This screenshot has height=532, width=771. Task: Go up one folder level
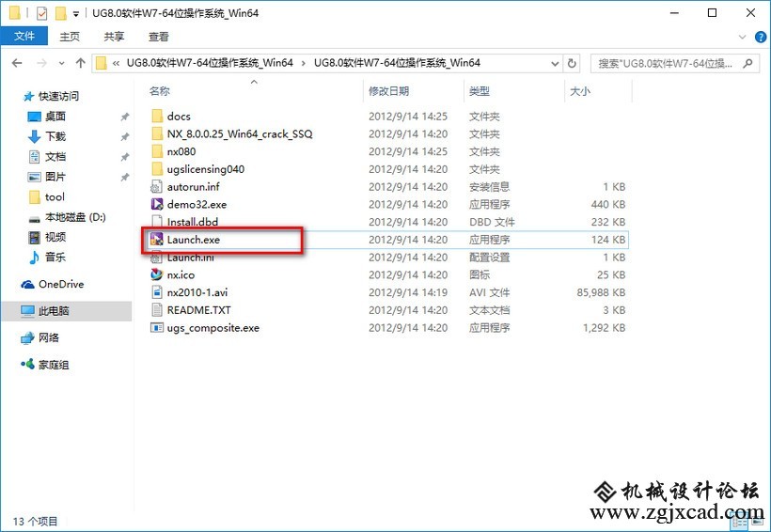81,63
